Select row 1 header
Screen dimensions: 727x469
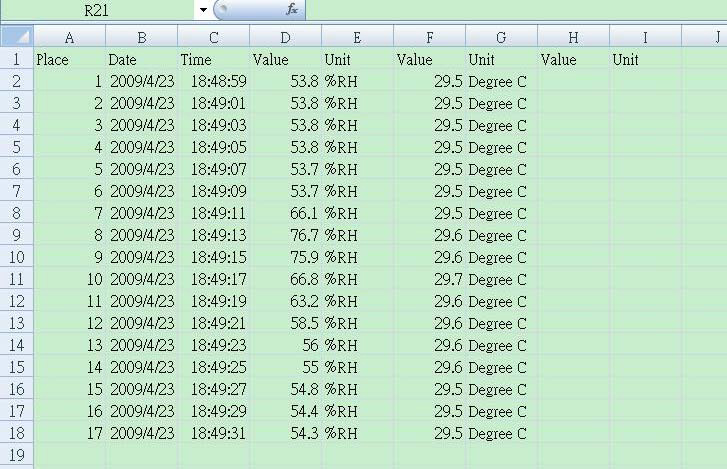[x=17, y=59]
